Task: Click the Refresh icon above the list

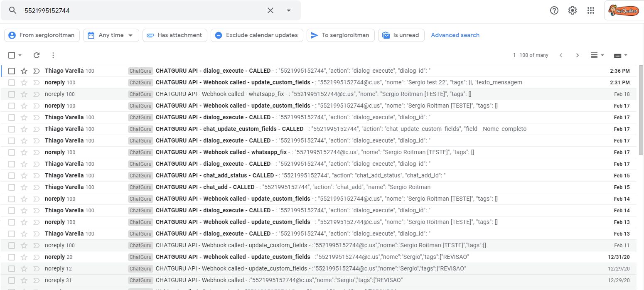Action: pyautogui.click(x=37, y=55)
